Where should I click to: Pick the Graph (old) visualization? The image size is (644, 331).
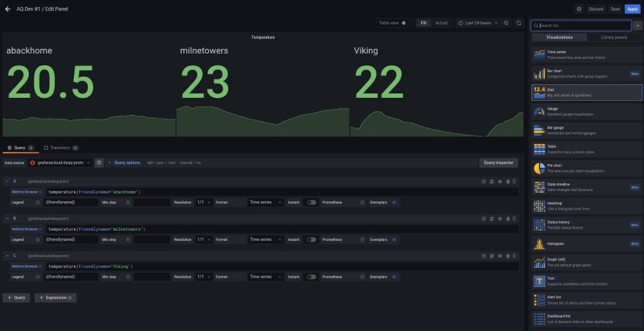tap(587, 262)
